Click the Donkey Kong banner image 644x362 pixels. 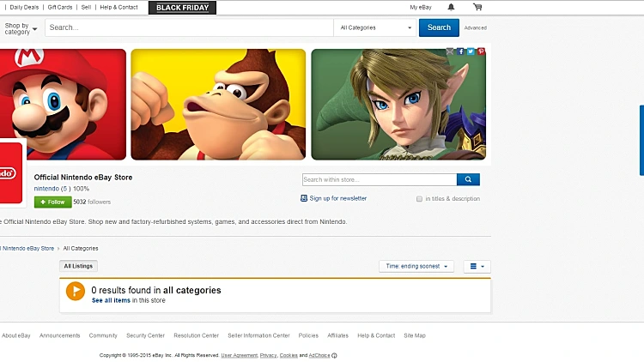click(x=218, y=105)
